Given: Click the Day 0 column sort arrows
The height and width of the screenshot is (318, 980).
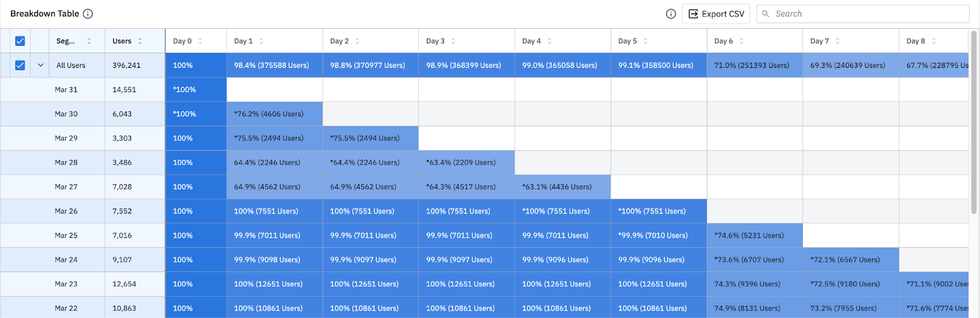Looking at the screenshot, I should tap(200, 41).
